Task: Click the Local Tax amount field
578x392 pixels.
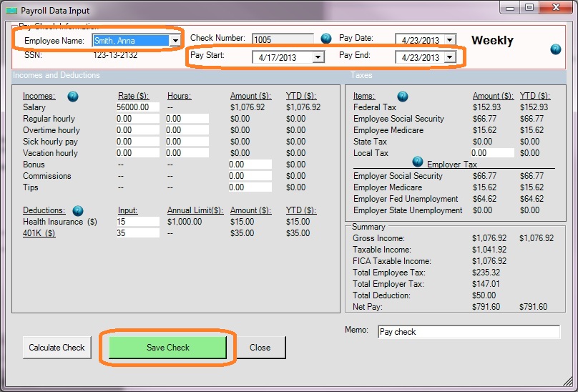Action: pyautogui.click(x=492, y=153)
